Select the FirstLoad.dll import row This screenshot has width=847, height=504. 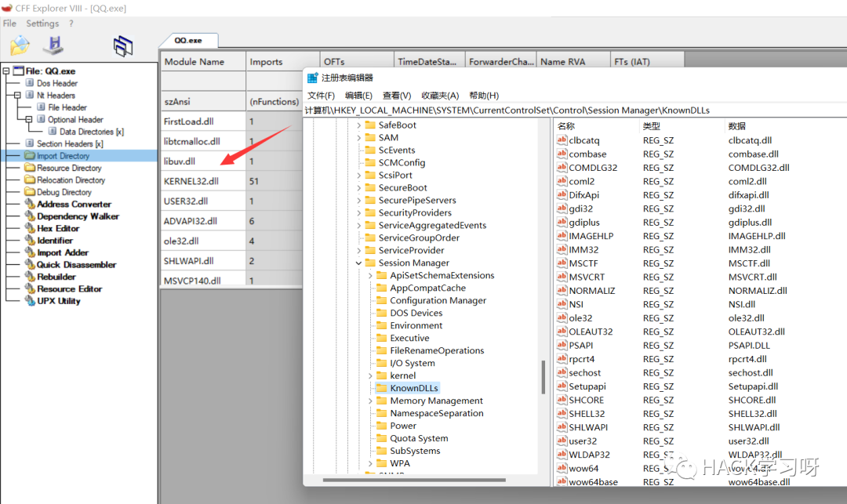pyautogui.click(x=231, y=121)
